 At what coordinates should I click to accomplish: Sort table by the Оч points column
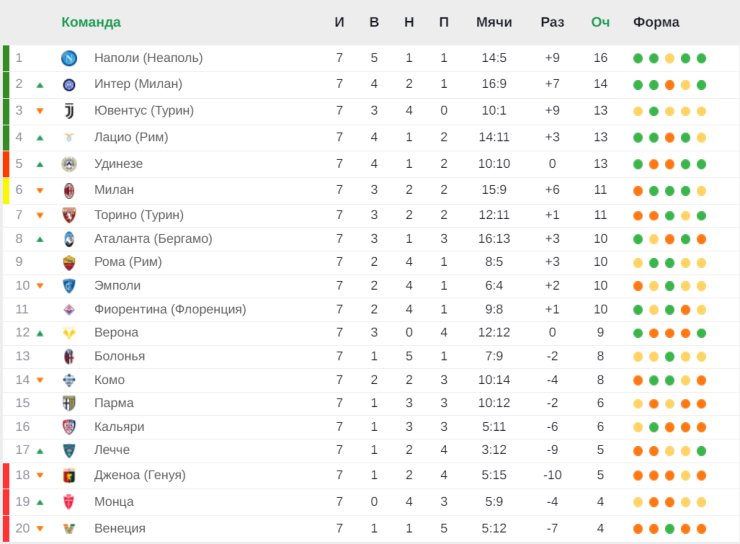tap(600, 22)
